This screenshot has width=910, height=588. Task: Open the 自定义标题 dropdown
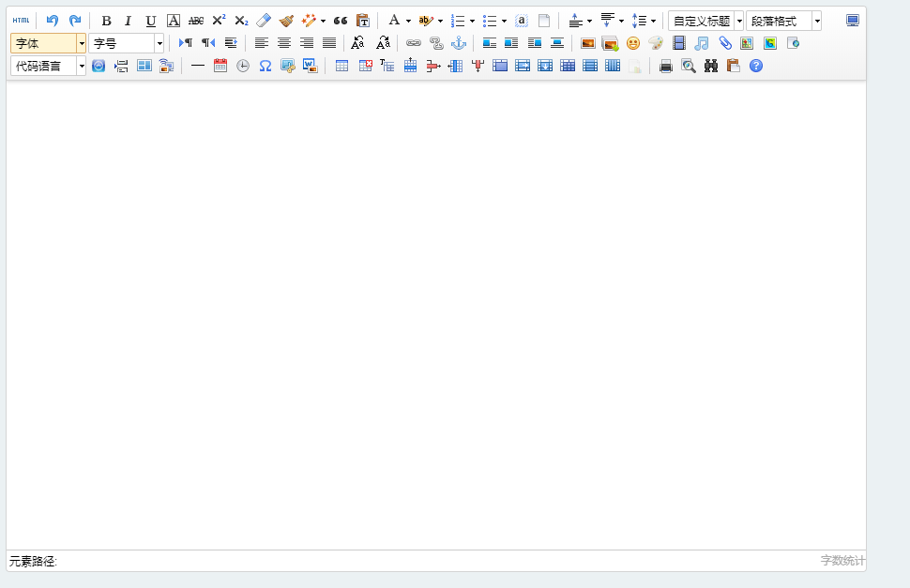pyautogui.click(x=705, y=21)
